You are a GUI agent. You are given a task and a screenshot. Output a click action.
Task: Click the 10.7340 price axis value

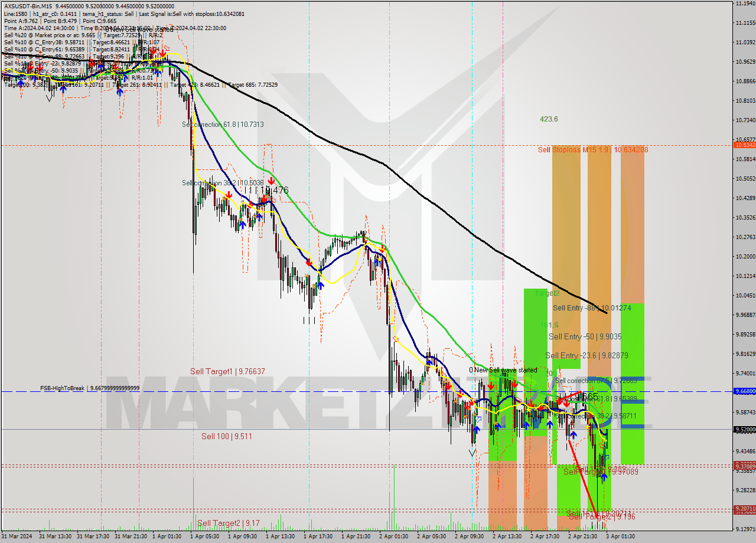[x=745, y=120]
